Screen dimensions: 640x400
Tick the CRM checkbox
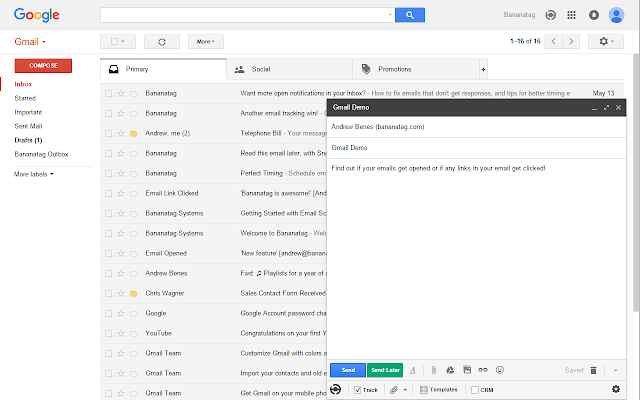pos(475,390)
